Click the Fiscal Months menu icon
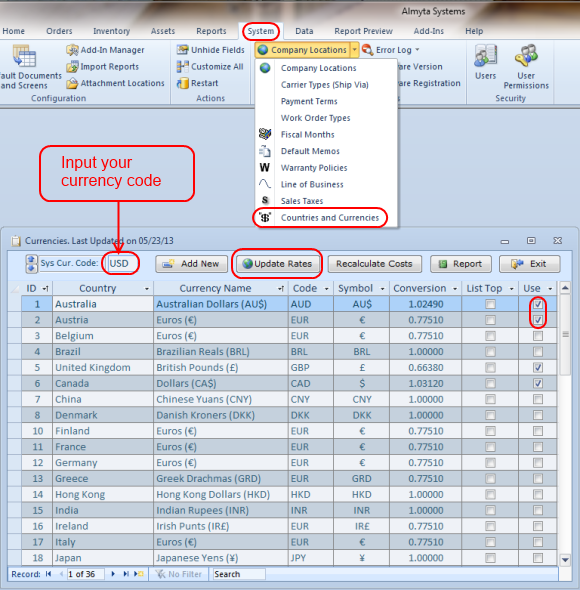This screenshot has width=580, height=590. pos(265,134)
